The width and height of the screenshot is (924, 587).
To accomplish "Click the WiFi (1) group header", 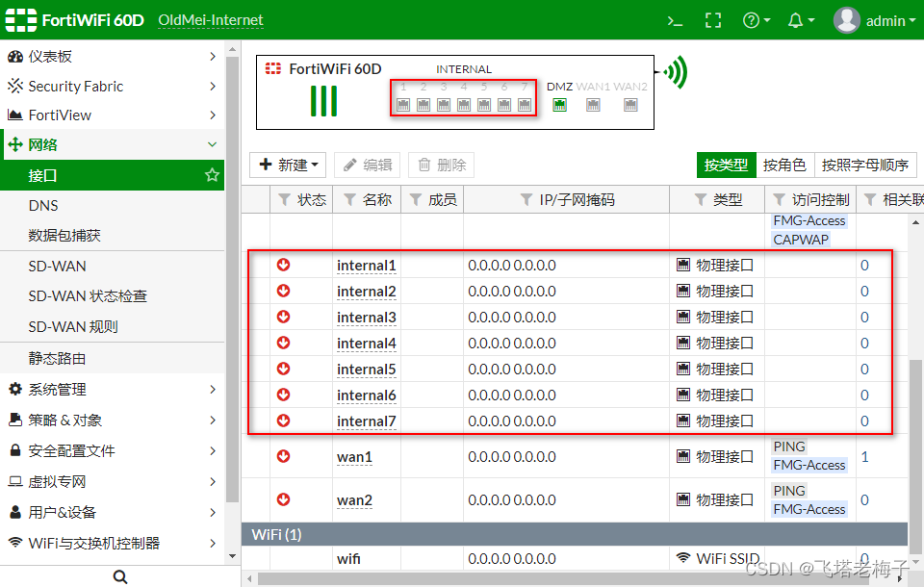I will (x=575, y=534).
